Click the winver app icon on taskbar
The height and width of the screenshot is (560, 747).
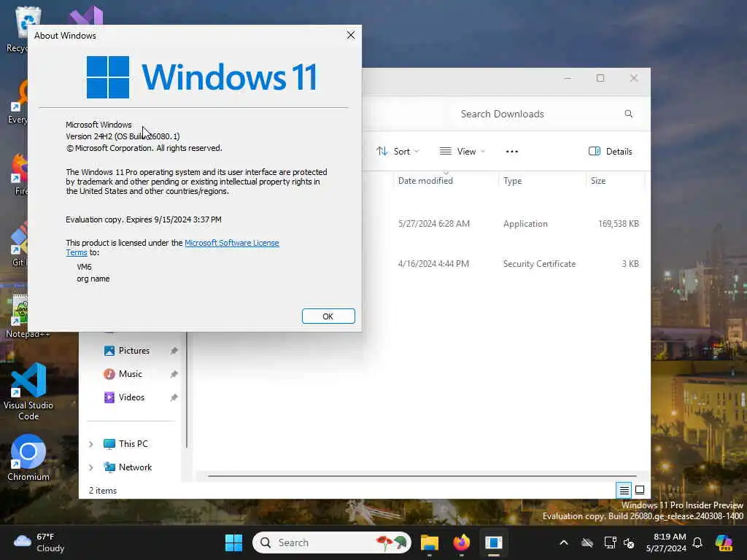(x=494, y=542)
